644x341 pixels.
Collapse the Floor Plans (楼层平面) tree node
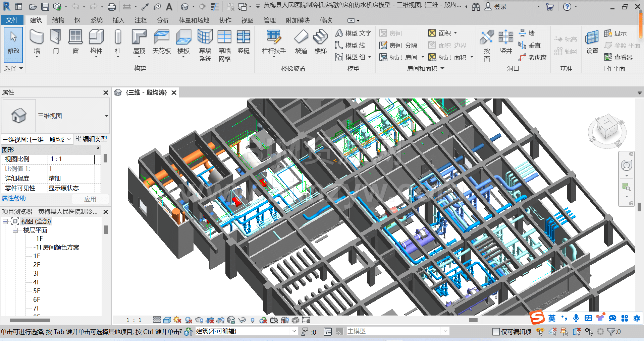15,230
